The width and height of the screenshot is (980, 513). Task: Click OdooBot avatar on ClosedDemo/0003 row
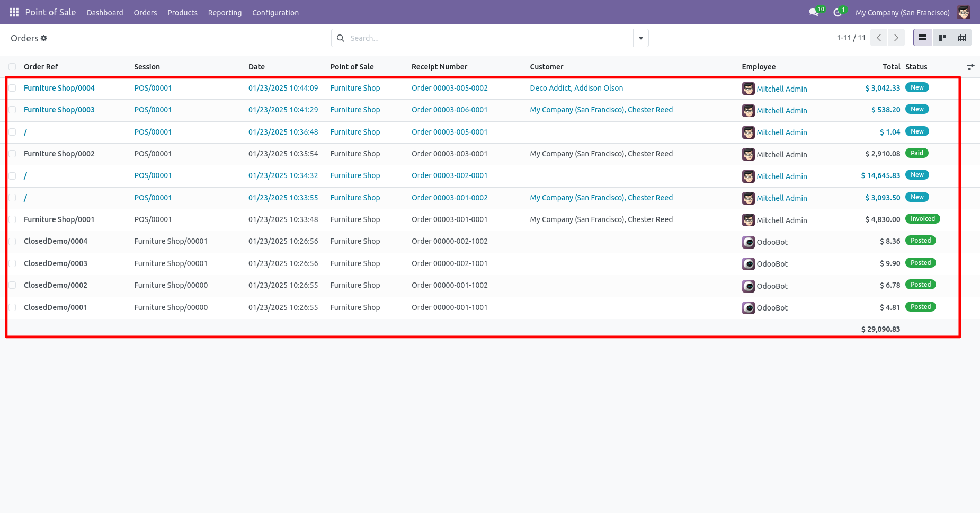[x=748, y=264]
